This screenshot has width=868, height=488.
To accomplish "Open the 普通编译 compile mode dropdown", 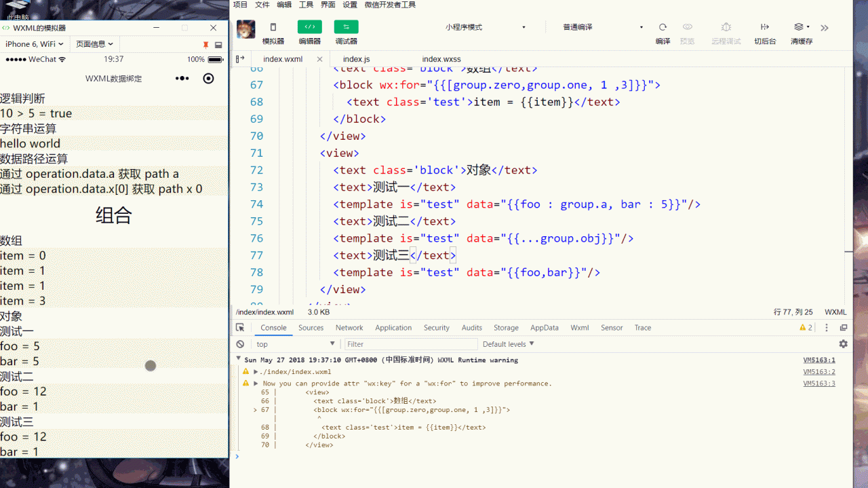I will (x=603, y=27).
